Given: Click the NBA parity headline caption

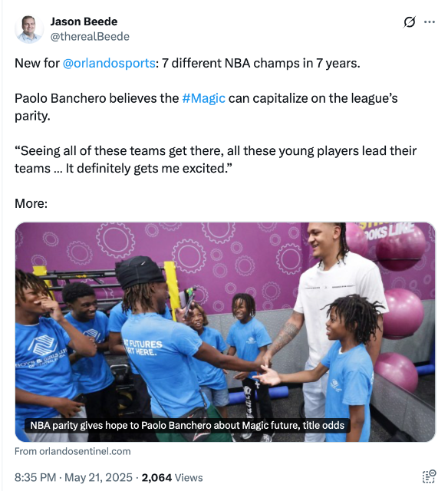Looking at the screenshot, I should click(187, 425).
